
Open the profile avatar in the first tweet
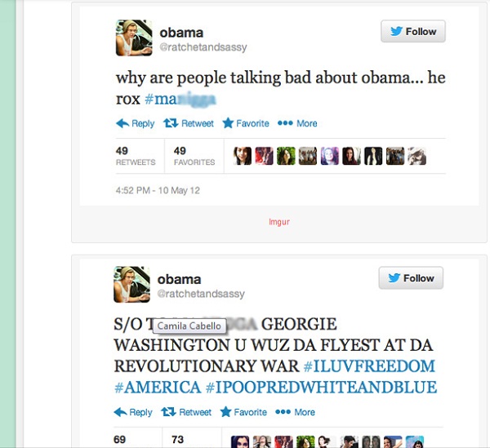click(134, 38)
